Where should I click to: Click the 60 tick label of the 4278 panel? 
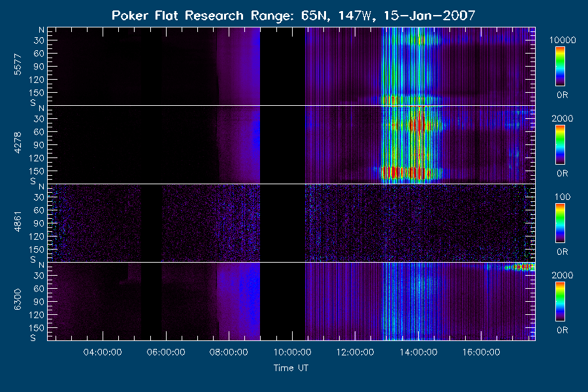pos(39,132)
